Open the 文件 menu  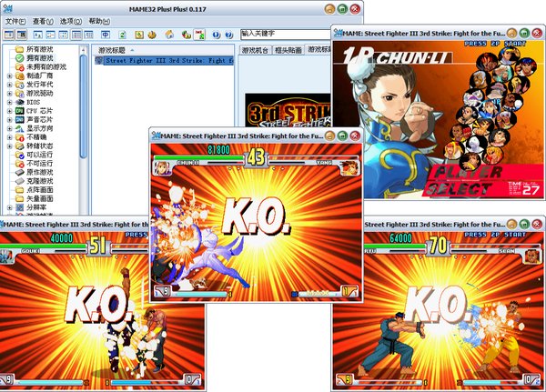point(15,21)
